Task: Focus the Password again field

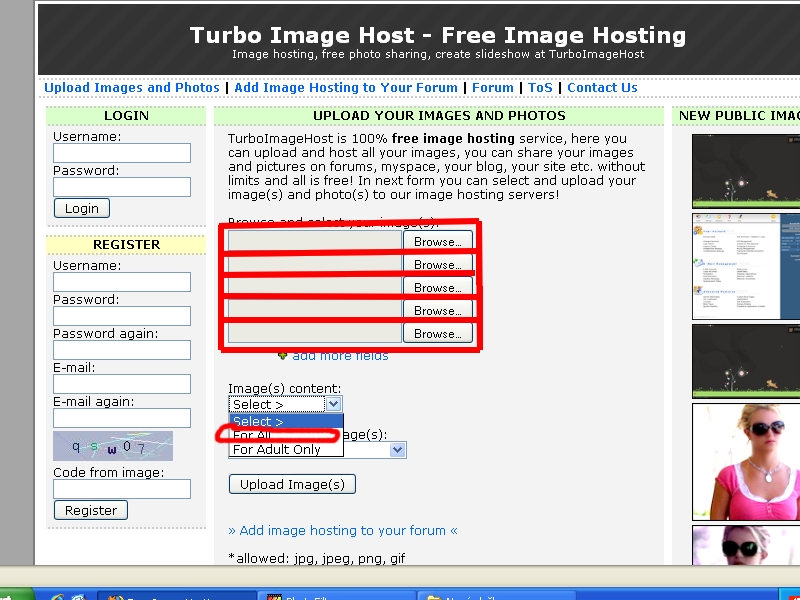Action: point(122,350)
